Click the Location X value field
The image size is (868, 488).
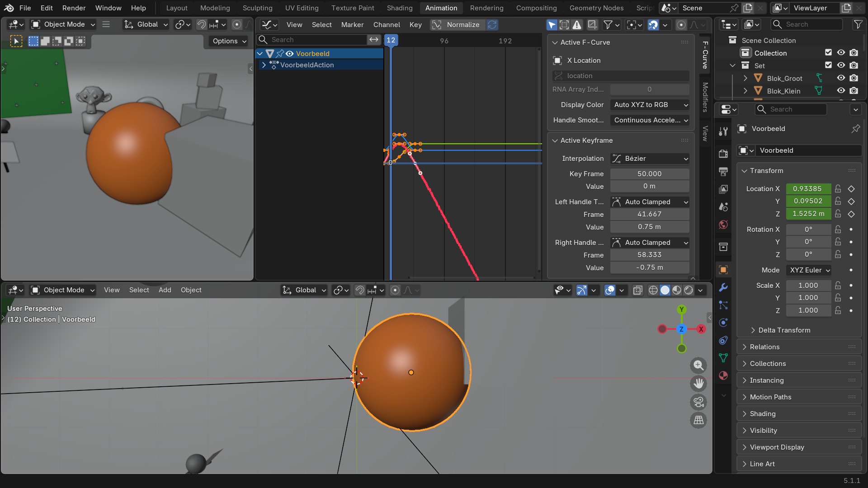pyautogui.click(x=808, y=189)
